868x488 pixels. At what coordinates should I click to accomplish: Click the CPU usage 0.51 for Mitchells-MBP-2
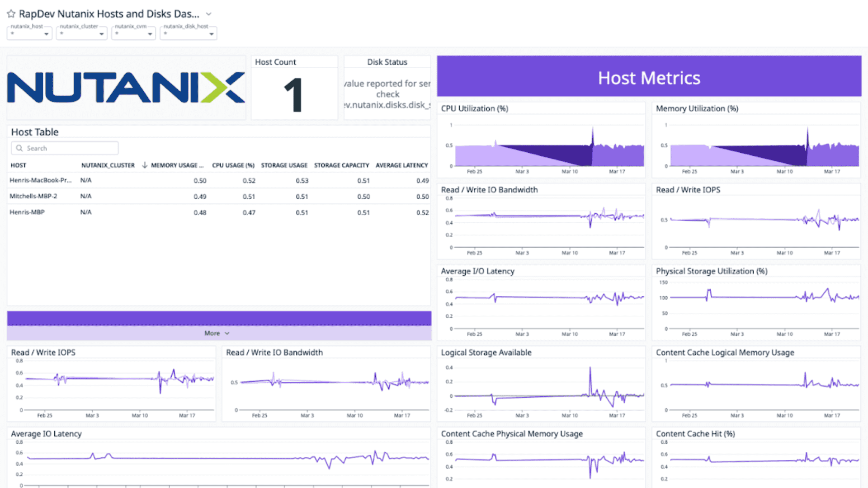pyautogui.click(x=249, y=197)
